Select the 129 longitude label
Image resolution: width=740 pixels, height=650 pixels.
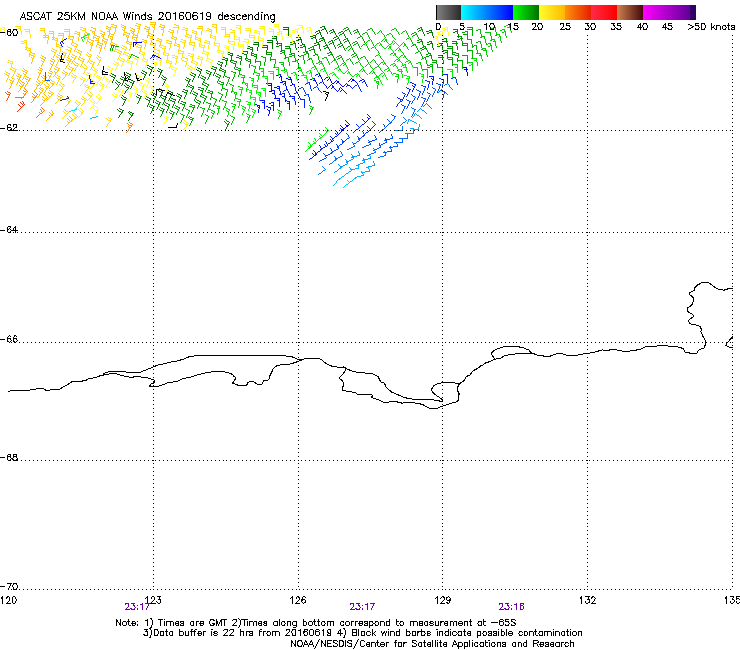coord(443,600)
